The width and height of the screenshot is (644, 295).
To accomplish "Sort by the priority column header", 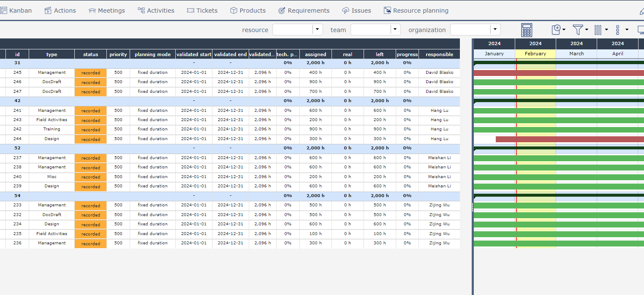I will coord(118,54).
